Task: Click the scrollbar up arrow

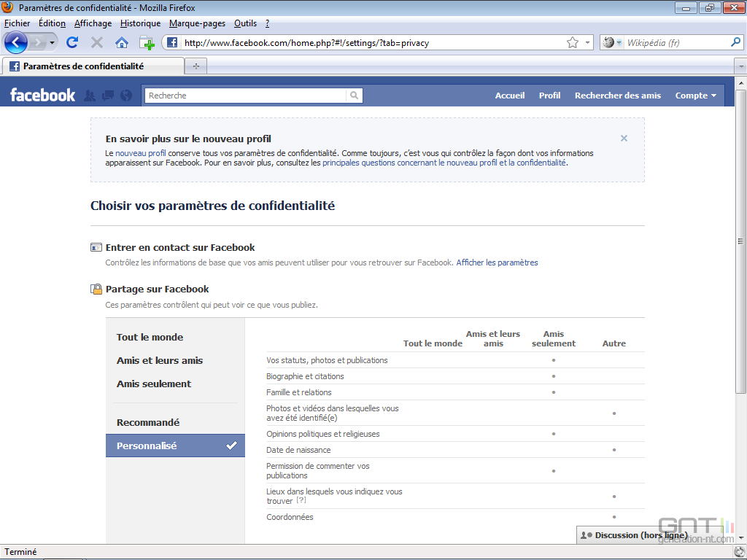Action: coord(740,83)
